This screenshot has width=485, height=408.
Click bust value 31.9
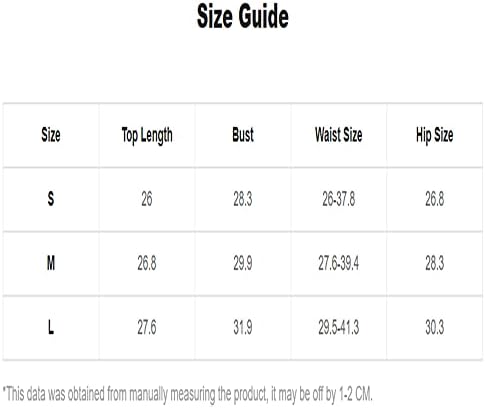(243, 327)
